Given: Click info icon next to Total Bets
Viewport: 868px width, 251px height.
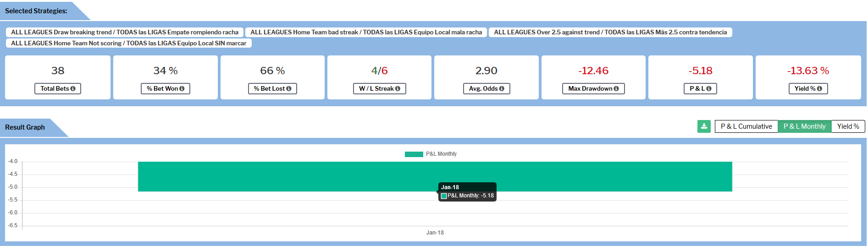Looking at the screenshot, I should (73, 89).
